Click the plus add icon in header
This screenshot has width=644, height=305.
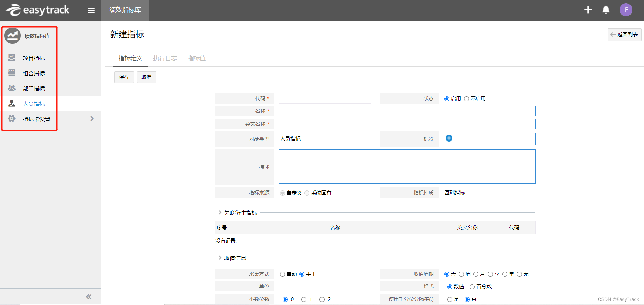coord(588,10)
